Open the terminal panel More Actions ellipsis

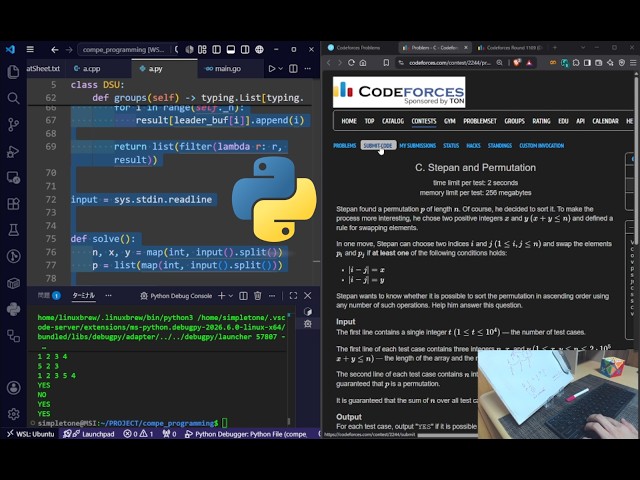272,296
